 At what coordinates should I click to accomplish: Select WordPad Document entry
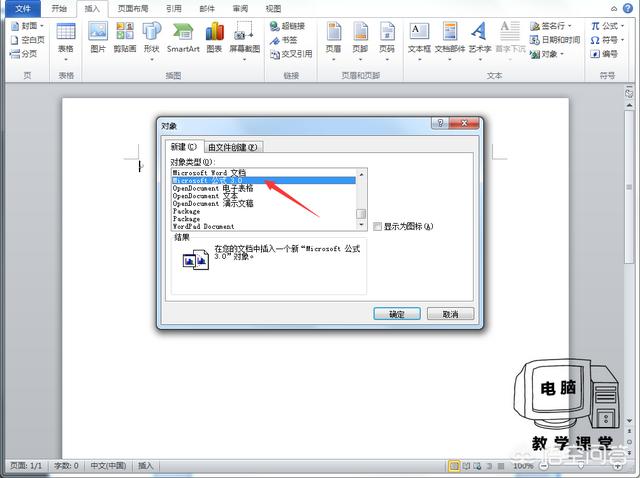click(x=264, y=227)
